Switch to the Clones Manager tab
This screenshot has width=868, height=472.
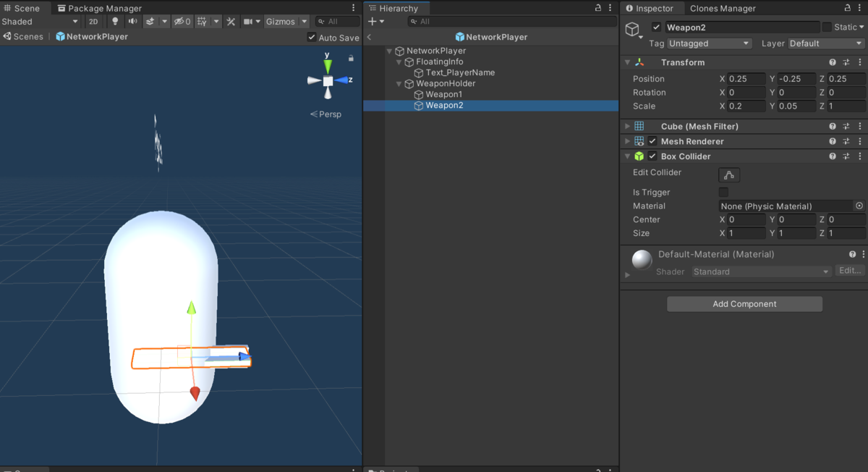click(x=723, y=8)
